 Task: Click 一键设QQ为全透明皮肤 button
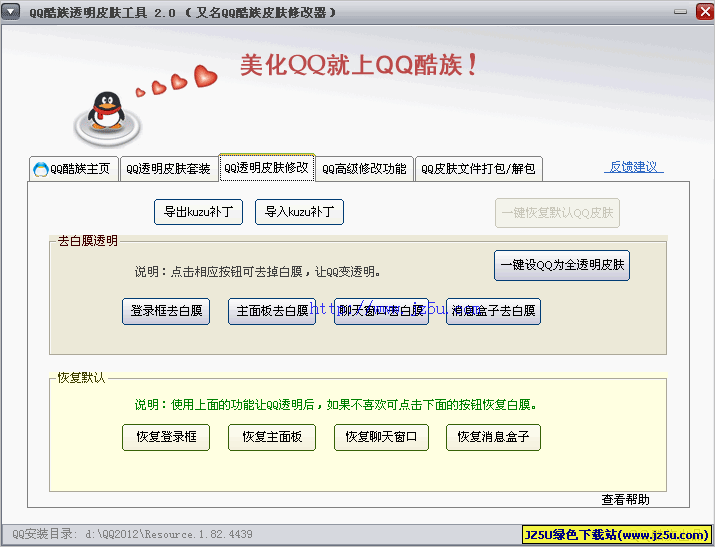[x=562, y=265]
